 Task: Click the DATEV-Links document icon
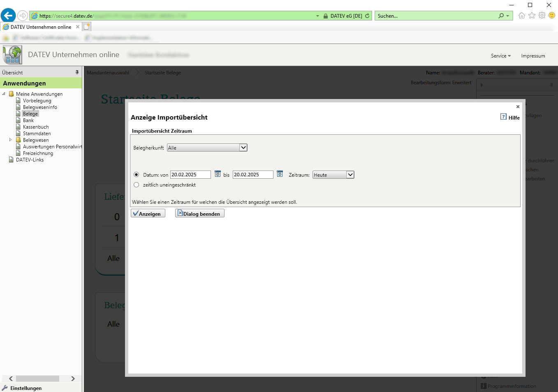[12, 159]
